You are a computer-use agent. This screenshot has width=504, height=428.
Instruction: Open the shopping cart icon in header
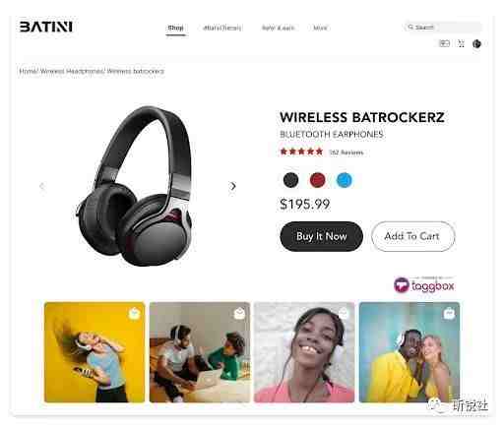(x=462, y=43)
